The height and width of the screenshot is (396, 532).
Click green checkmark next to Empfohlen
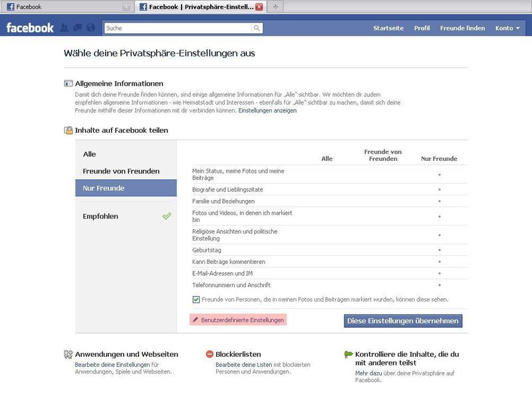coord(167,216)
